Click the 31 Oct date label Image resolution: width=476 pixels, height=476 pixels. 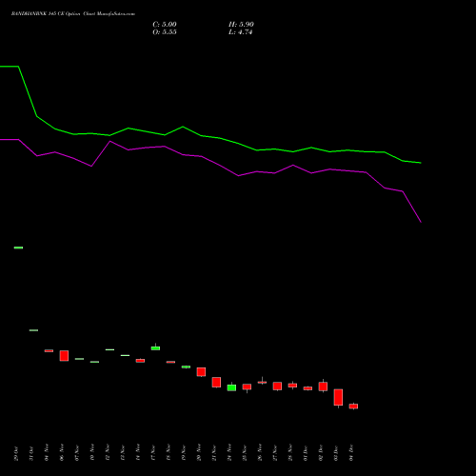tap(31, 453)
